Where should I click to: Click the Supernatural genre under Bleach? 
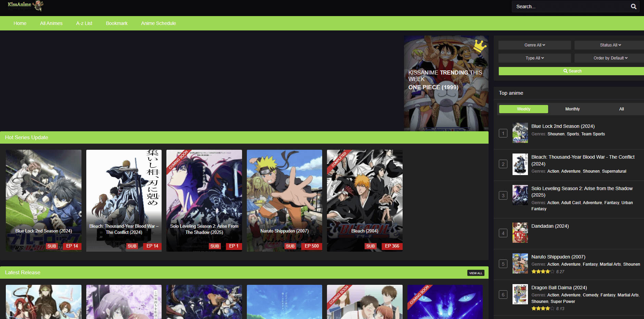[614, 171]
